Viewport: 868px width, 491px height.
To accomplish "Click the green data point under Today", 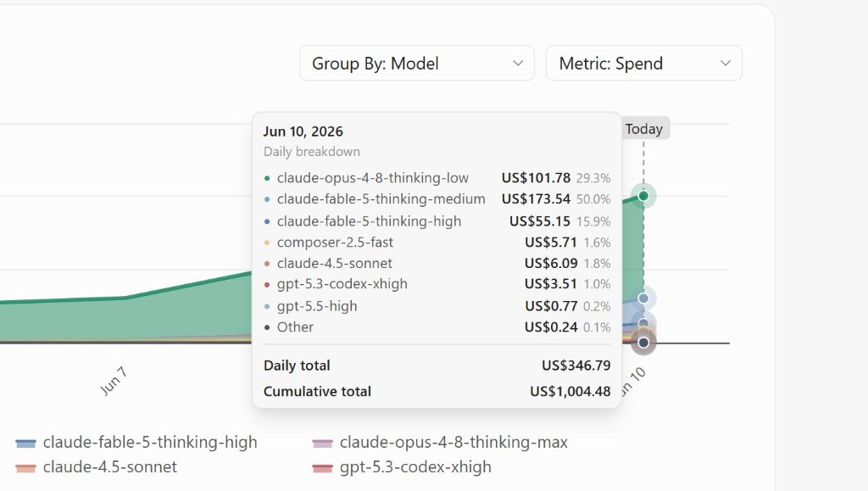I will tap(643, 196).
